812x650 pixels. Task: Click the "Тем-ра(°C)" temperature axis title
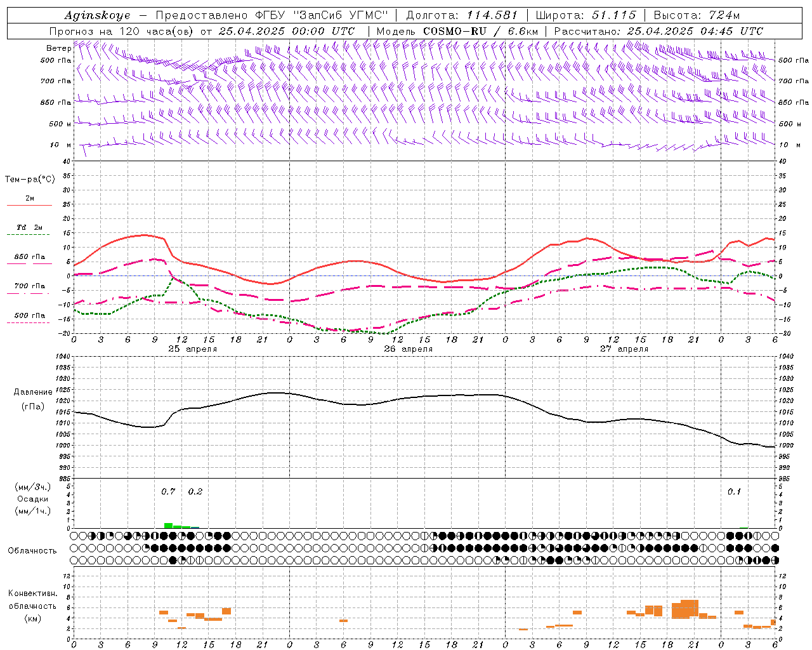(30, 180)
